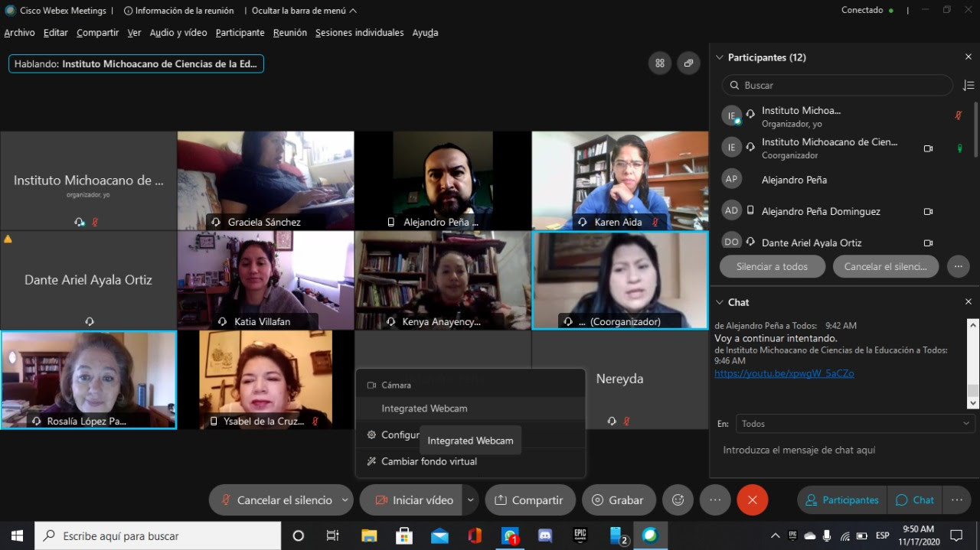This screenshot has width=980, height=550.
Task: Start recording with Grabar button
Action: [x=619, y=500]
